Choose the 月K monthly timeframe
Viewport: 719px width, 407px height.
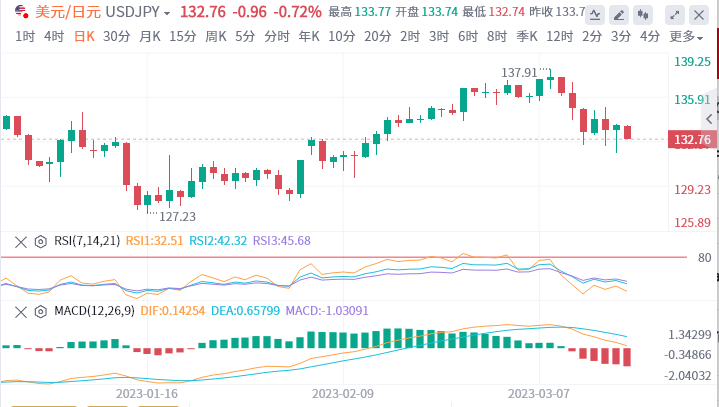[x=149, y=36]
